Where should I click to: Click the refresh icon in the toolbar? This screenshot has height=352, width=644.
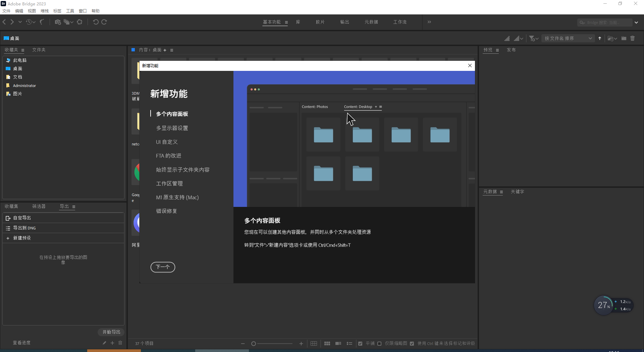tap(80, 22)
